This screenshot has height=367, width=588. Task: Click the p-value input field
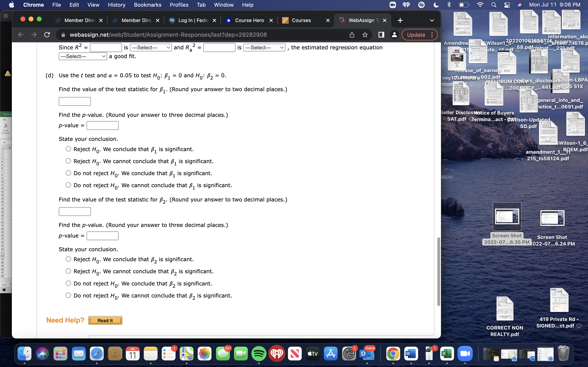point(102,125)
